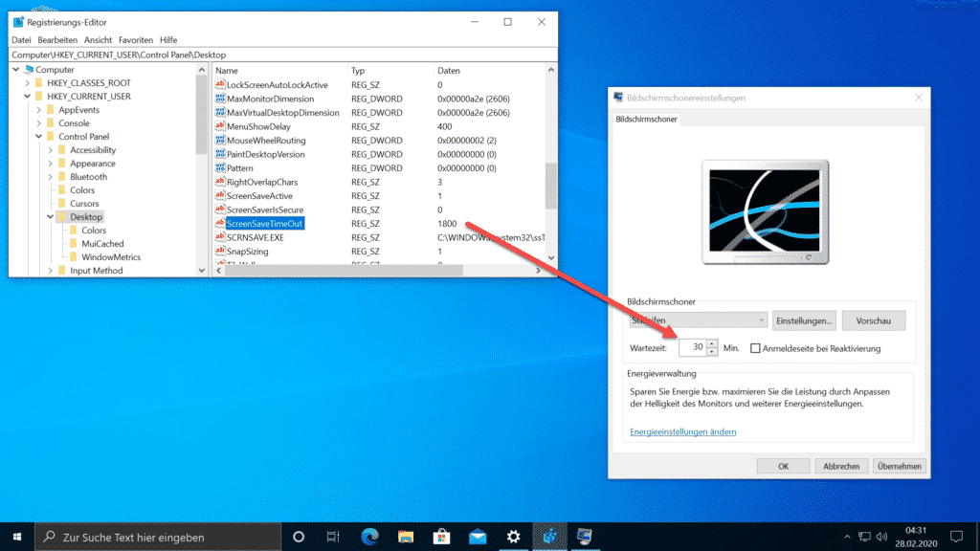This screenshot has width=980, height=551.
Task: Click the MaxMonitorDimension DWORD value icon
Action: point(219,99)
